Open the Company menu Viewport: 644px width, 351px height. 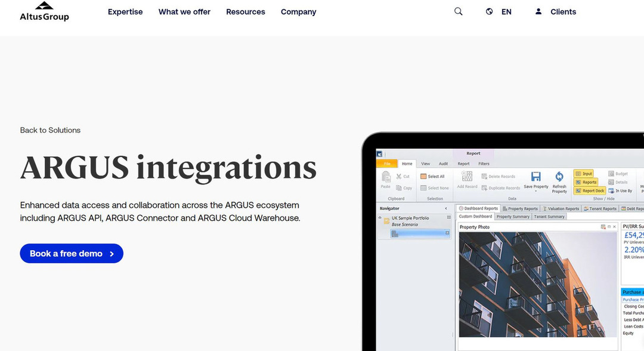(x=299, y=12)
